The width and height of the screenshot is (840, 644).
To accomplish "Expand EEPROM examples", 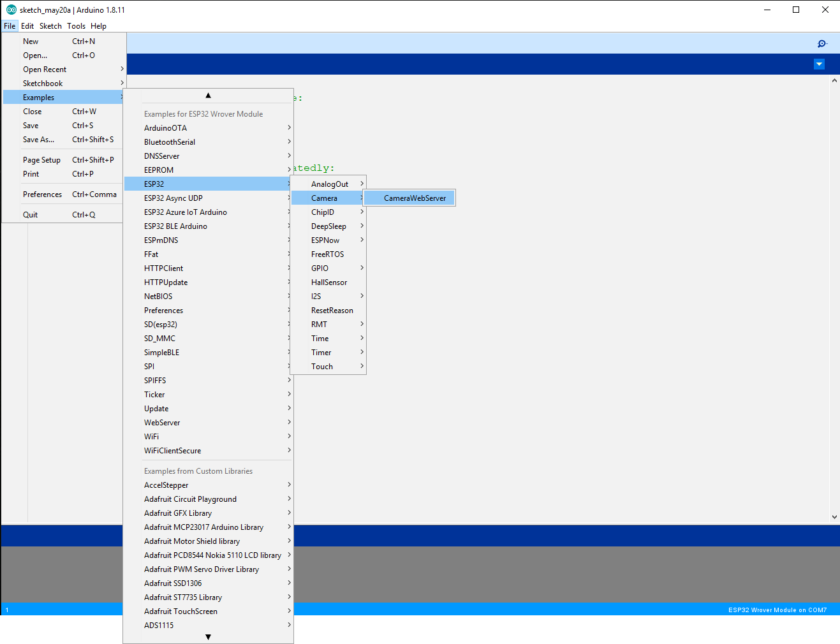I will click(x=209, y=170).
